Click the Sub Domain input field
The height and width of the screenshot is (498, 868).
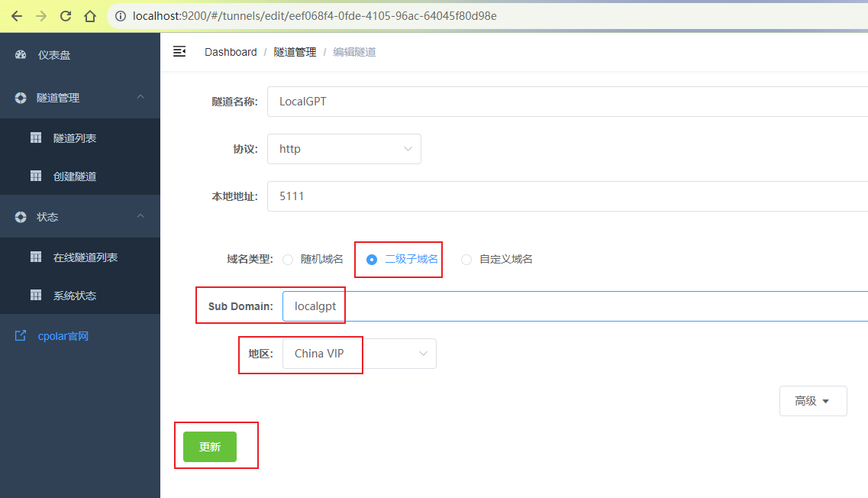tap(382, 306)
